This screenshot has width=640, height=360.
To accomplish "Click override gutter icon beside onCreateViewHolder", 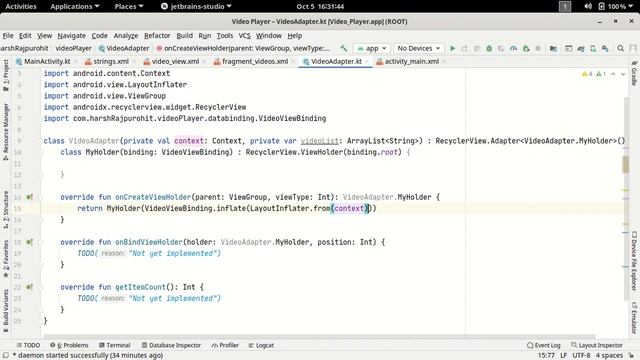I will coord(29,197).
